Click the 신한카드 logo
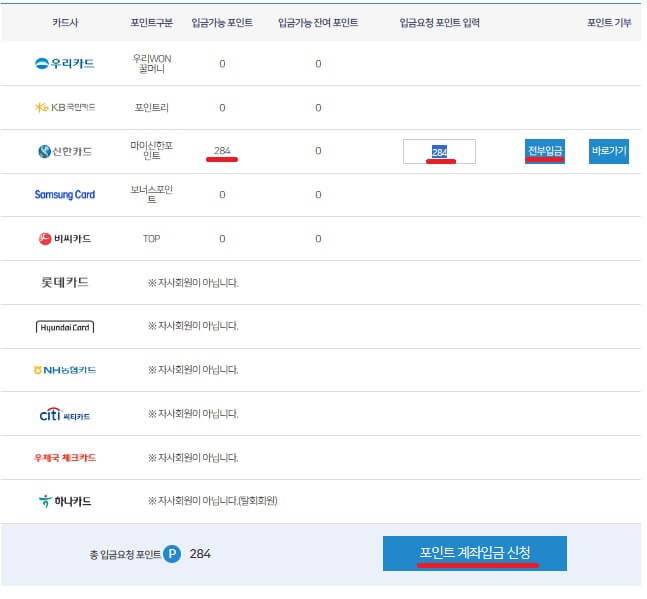The image size is (647, 599). 65,151
